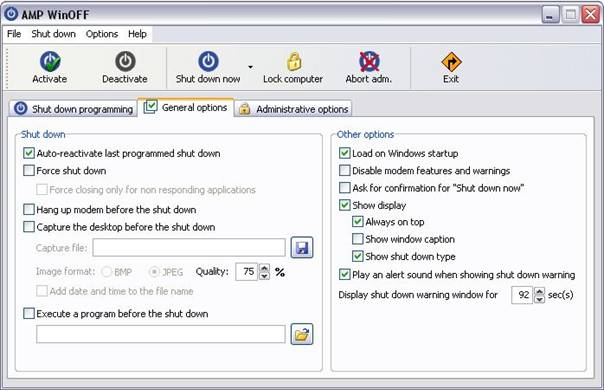Screen dimensions: 604x390
Task: Increase warning window seconds with up arrow
Action: 540,291
